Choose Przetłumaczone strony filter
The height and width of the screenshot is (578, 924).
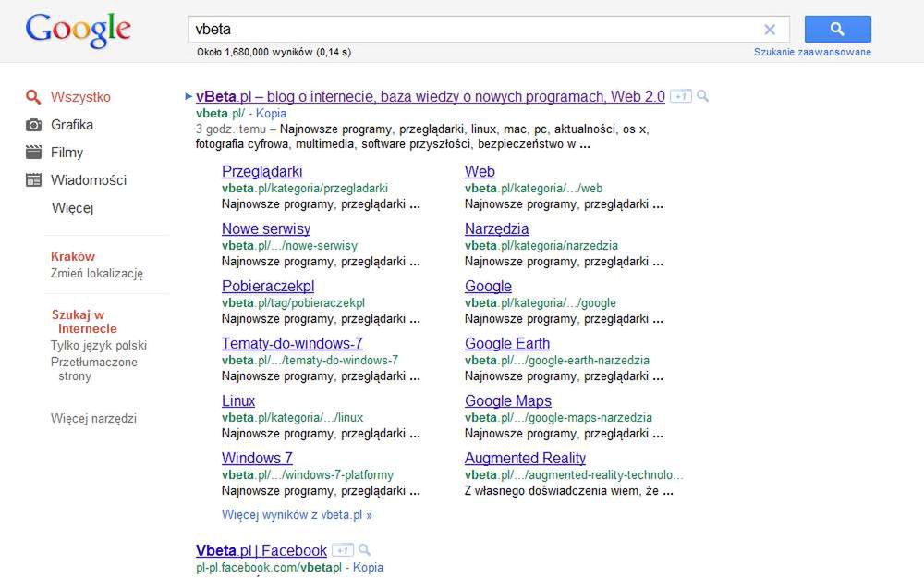[93, 369]
